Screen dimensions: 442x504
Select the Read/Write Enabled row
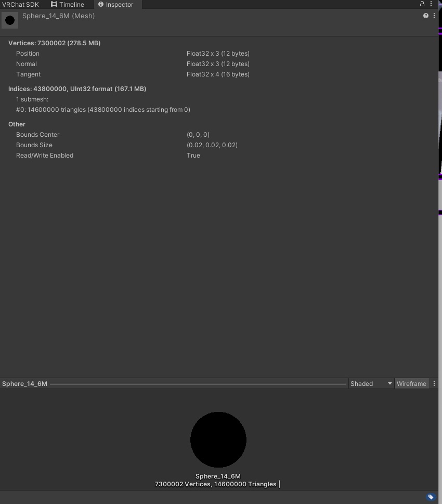(219, 155)
